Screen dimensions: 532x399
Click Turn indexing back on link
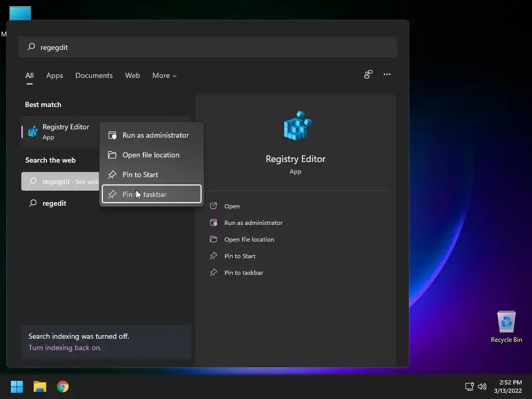(65, 348)
